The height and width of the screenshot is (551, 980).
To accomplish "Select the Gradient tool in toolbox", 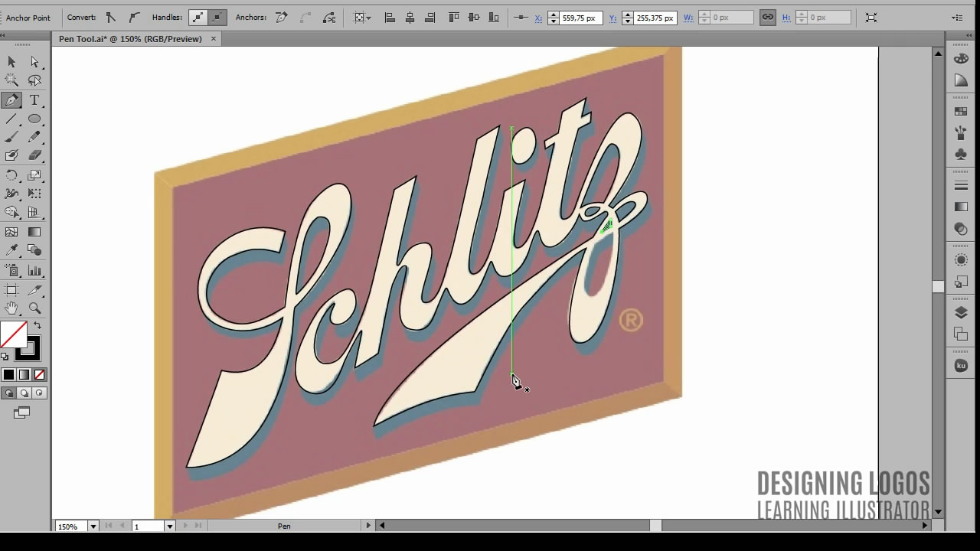I will [34, 232].
